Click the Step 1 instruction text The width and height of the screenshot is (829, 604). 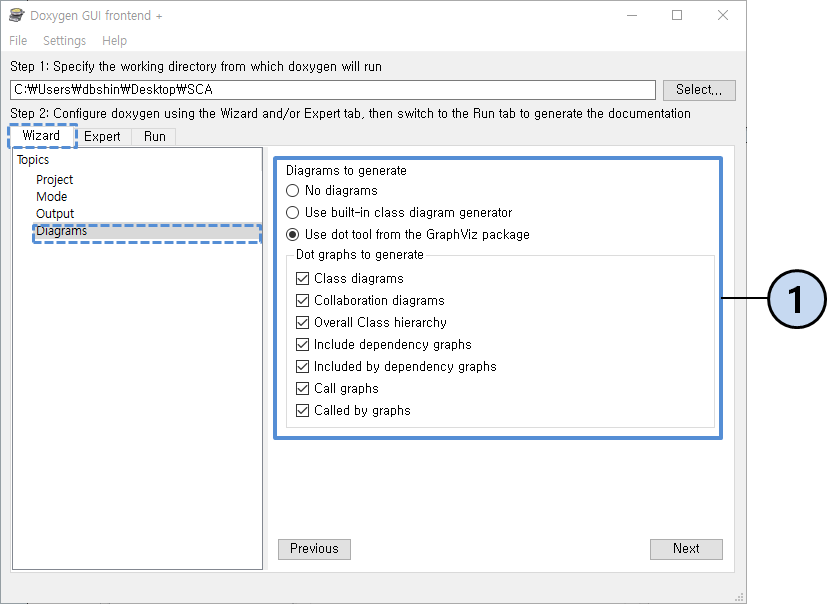(x=196, y=67)
